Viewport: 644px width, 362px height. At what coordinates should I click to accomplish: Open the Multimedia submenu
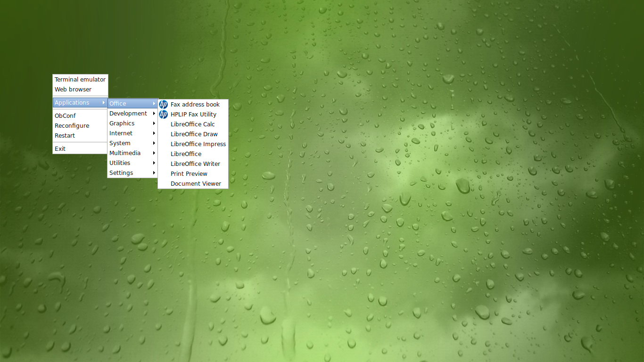(x=132, y=153)
